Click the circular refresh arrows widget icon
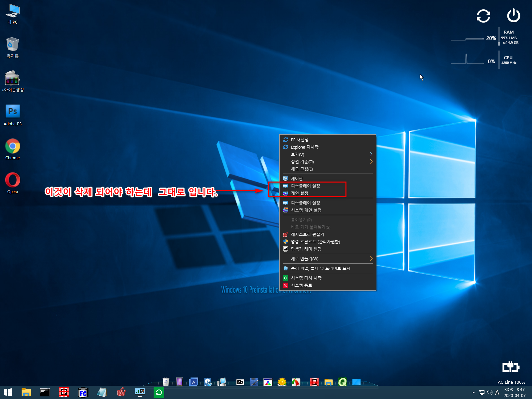The width and height of the screenshot is (532, 399). click(483, 16)
